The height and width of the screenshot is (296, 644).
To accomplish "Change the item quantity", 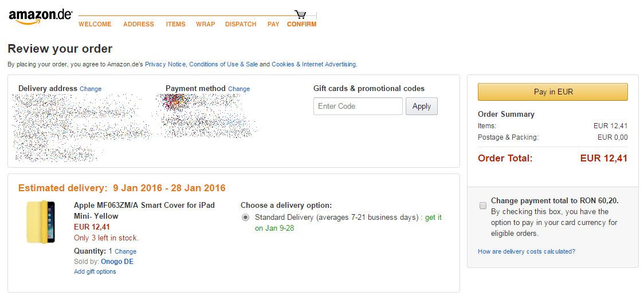I will pos(125,251).
